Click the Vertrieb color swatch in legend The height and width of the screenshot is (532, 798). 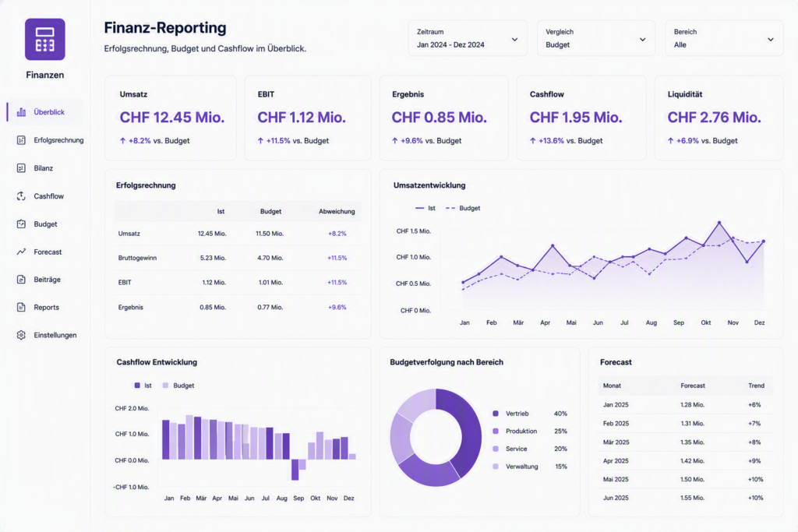tap(496, 414)
